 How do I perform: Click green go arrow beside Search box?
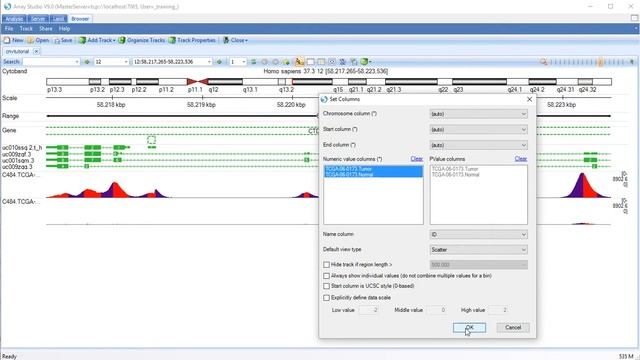coord(87,62)
